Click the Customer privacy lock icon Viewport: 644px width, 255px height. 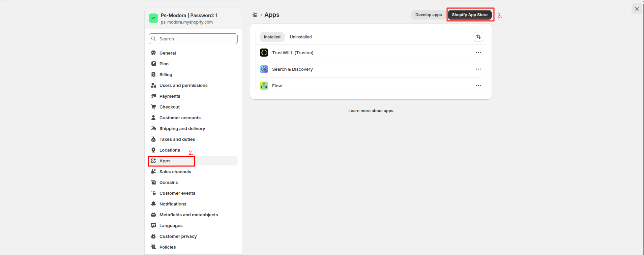tap(153, 236)
